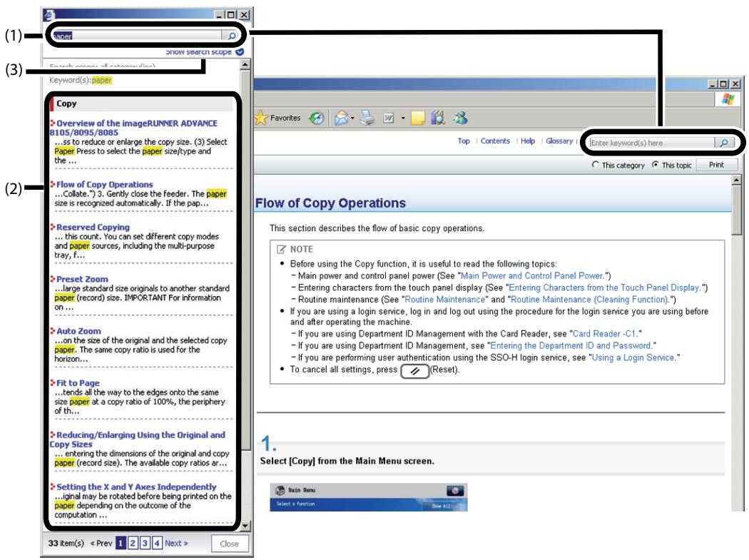This screenshot has height=560, width=749.
Task: Open 'Overview of the imageRUNNER ADVANCE' search result
Action: 134,128
